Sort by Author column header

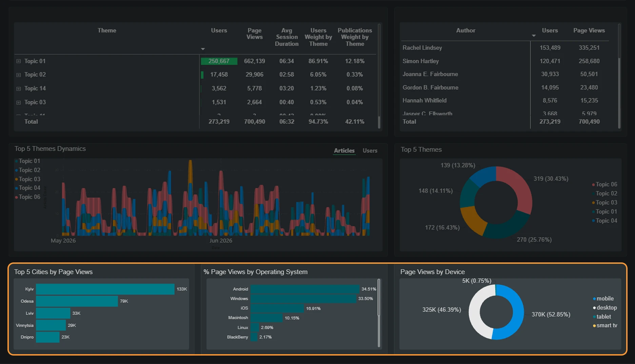click(465, 30)
